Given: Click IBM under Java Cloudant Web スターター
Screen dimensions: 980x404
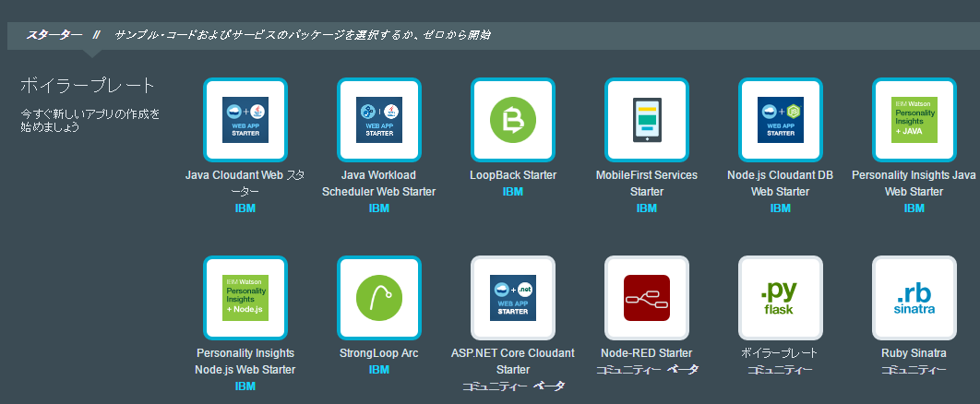Looking at the screenshot, I should (x=245, y=208).
